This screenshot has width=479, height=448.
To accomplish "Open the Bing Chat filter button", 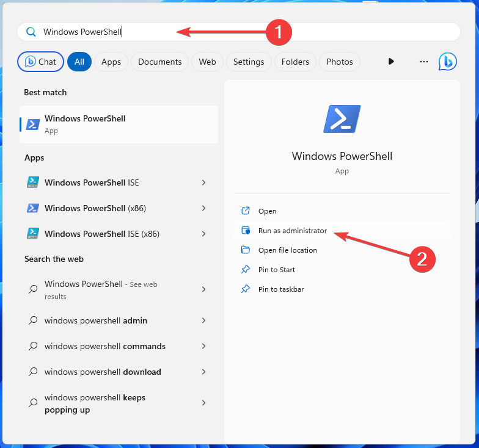I will click(40, 62).
